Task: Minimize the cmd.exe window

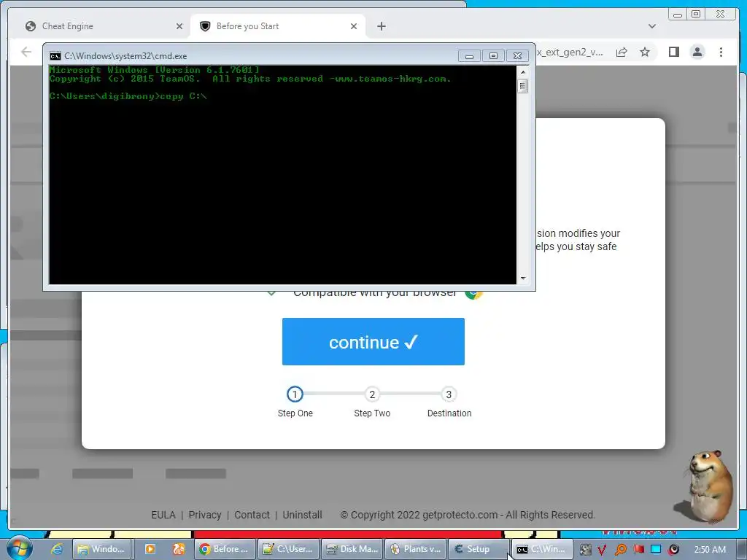Action: pos(469,55)
